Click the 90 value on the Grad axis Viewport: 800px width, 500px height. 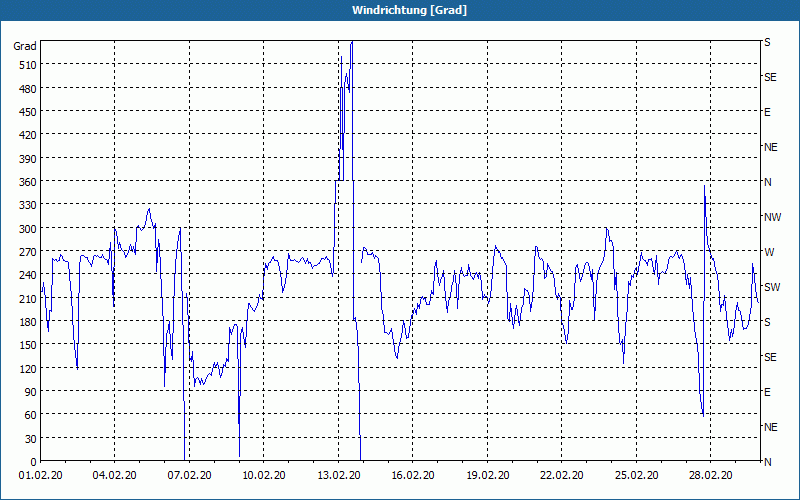[x=31, y=391]
